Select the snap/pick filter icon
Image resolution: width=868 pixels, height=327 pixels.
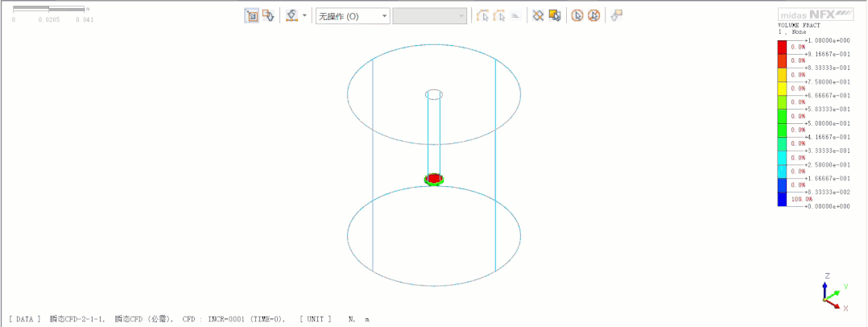pyautogui.click(x=292, y=15)
